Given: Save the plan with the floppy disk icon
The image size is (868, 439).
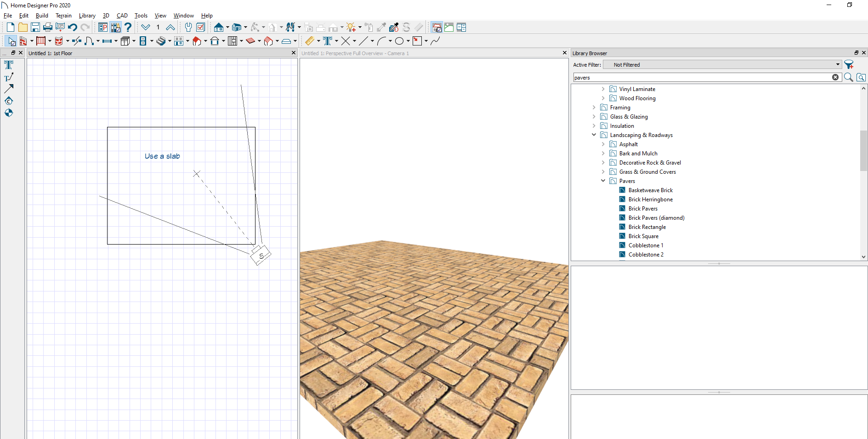Looking at the screenshot, I should pos(35,28).
